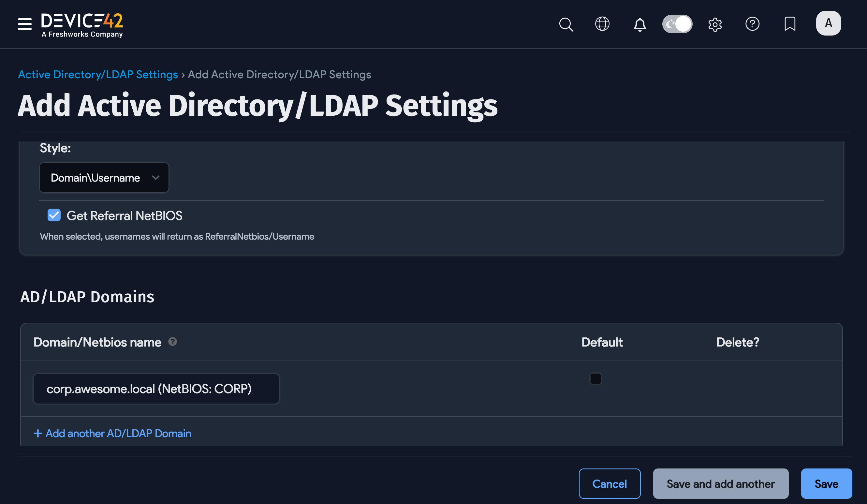Open the global search icon
The image size is (867, 504).
566,24
